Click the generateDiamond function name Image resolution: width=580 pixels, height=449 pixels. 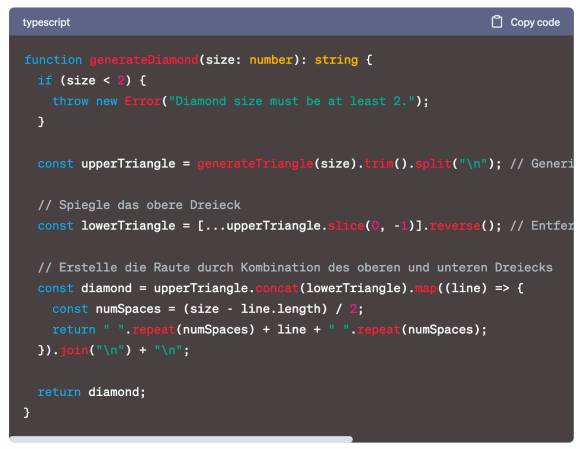click(144, 60)
